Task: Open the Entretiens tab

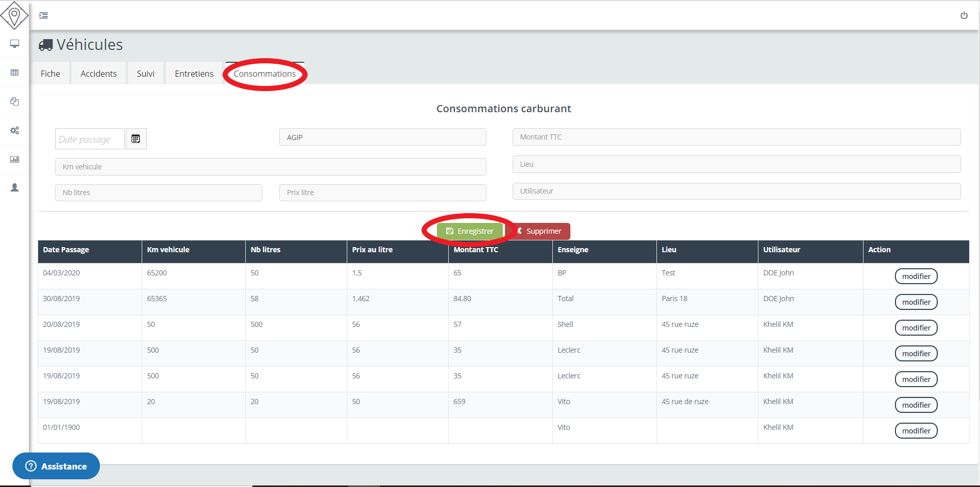Action: point(194,74)
